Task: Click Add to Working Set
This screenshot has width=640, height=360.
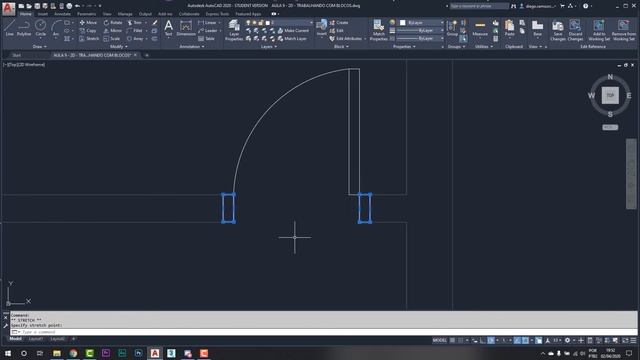Action: click(599, 30)
